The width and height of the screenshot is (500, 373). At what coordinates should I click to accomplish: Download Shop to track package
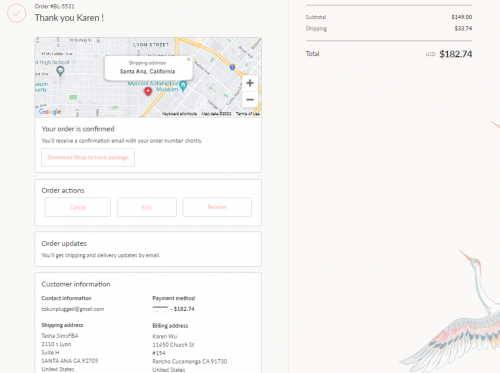point(88,157)
